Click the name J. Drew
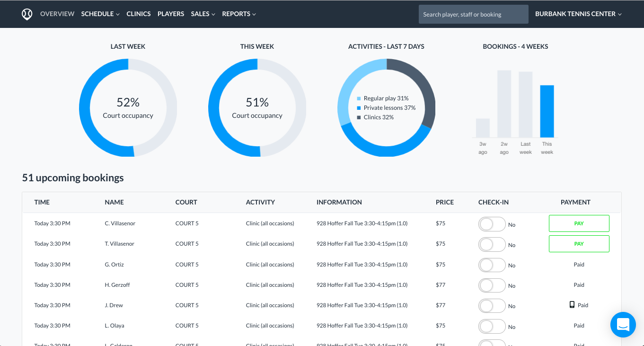The width and height of the screenshot is (644, 346). (114, 305)
